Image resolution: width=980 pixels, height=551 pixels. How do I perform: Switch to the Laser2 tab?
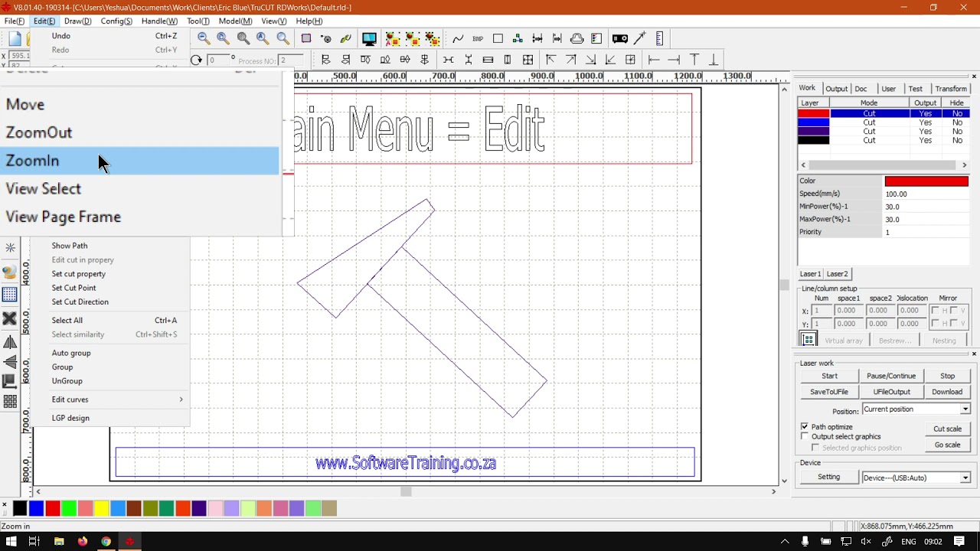click(x=837, y=274)
